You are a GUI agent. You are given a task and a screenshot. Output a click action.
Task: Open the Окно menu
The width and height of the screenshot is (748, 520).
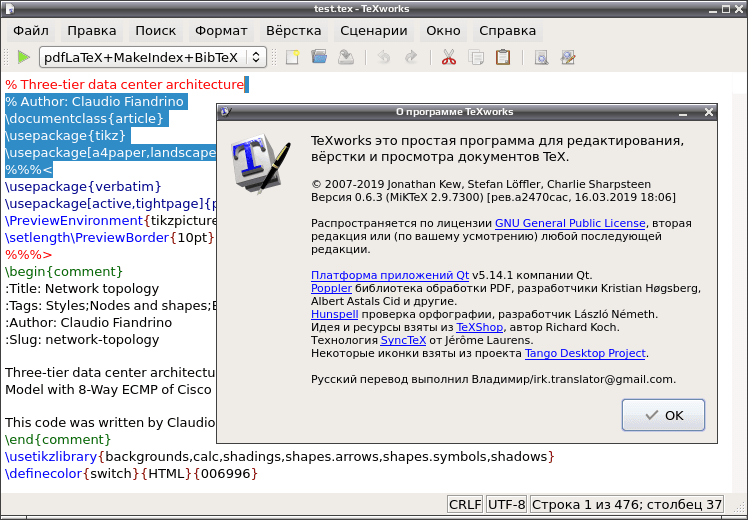pyautogui.click(x=443, y=31)
